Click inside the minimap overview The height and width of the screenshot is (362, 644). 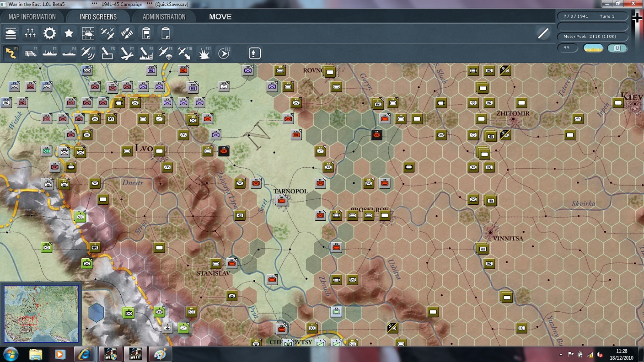coord(42,314)
